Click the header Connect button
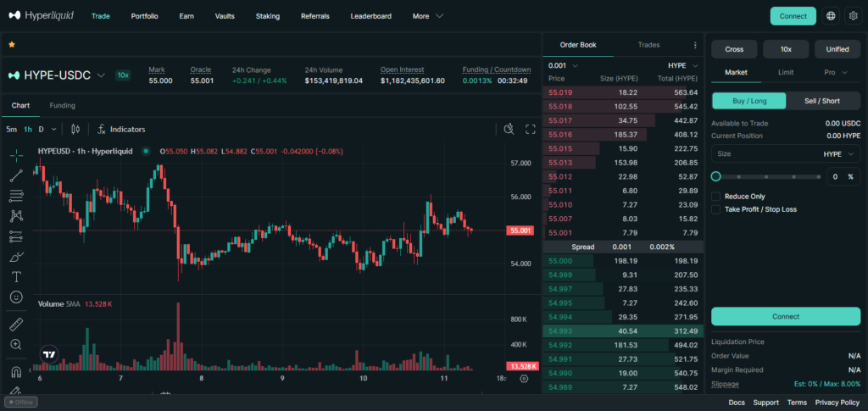868x411 pixels. click(x=793, y=16)
